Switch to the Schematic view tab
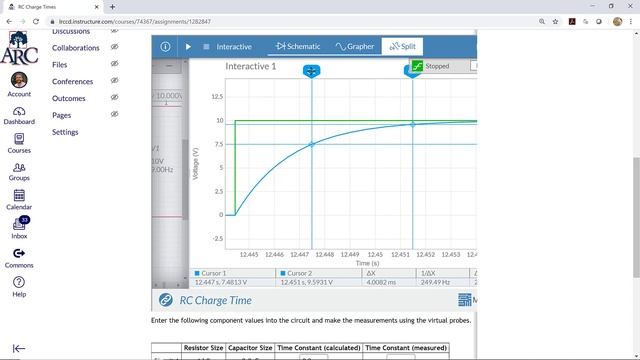Screen dimensions: 640x360 coord(298,46)
